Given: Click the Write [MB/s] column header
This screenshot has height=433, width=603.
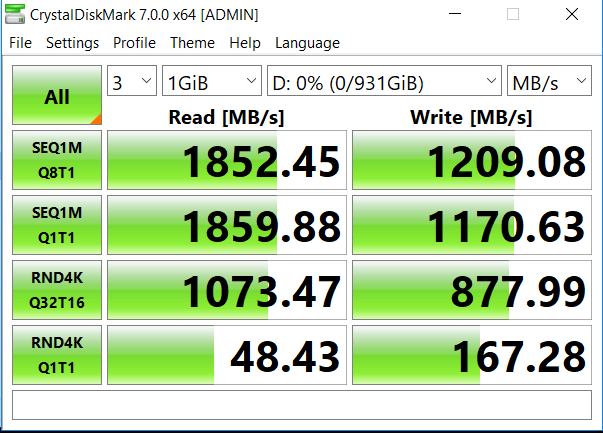Looking at the screenshot, I should point(471,117).
